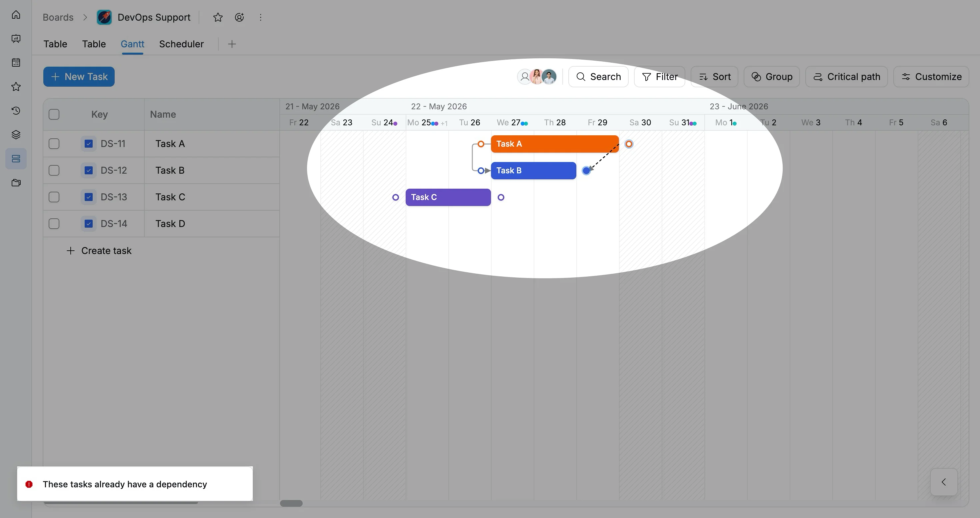980x518 pixels.
Task: Select the orange Task A bar
Action: pos(555,144)
